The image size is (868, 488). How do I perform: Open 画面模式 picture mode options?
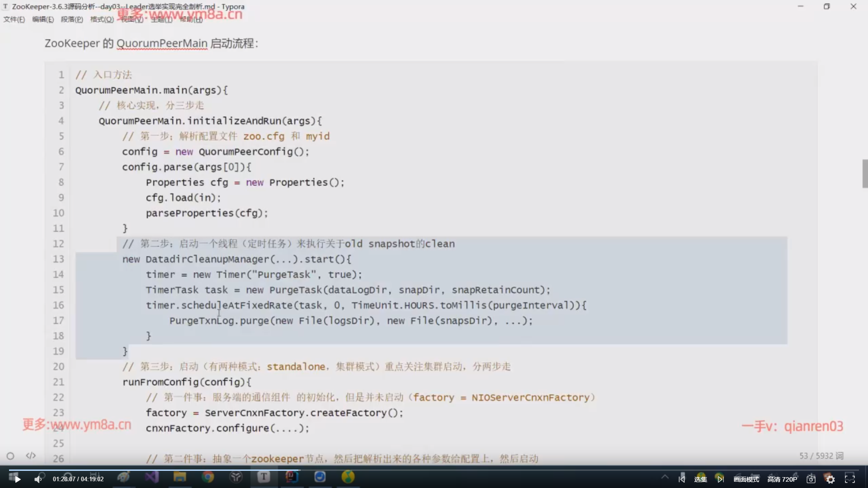tap(746, 479)
